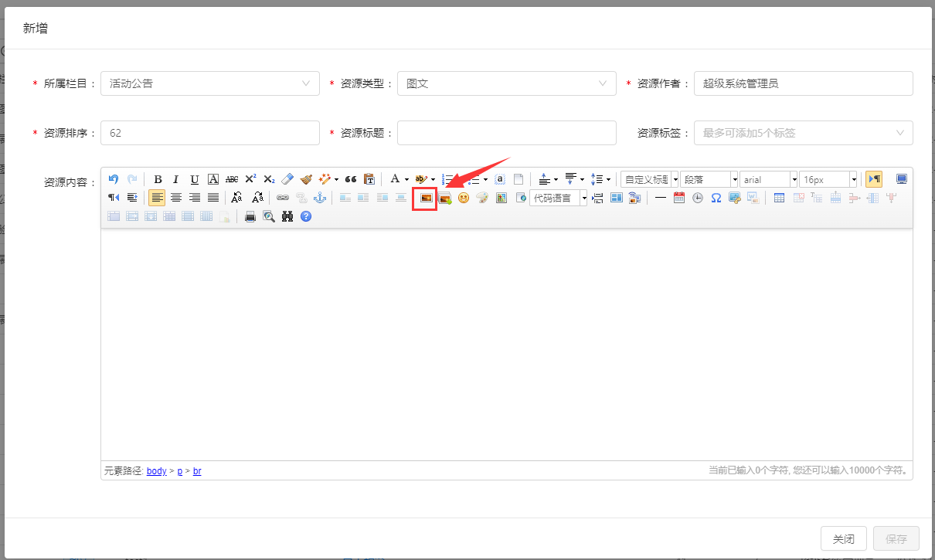Viewport: 935px width, 560px height.
Task: Toggle underline formatting
Action: click(x=195, y=179)
